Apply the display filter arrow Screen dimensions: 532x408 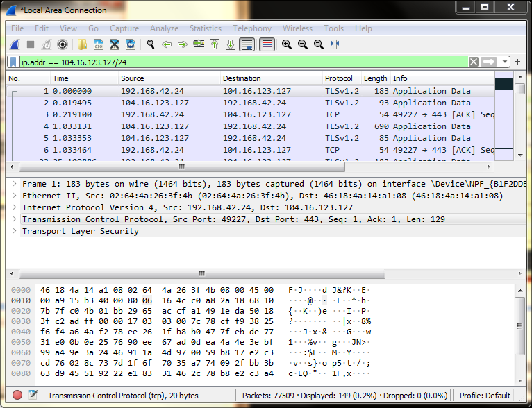point(489,62)
